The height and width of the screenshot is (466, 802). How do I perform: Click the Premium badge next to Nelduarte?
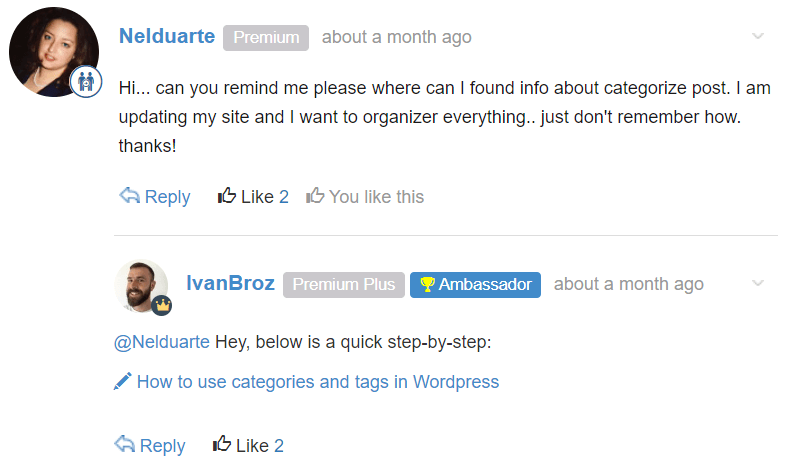point(266,37)
